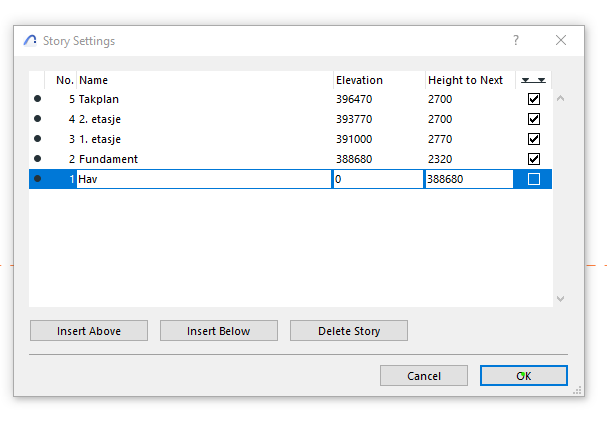Click the Height to Next column header
The width and height of the screenshot is (607, 433).
point(468,80)
